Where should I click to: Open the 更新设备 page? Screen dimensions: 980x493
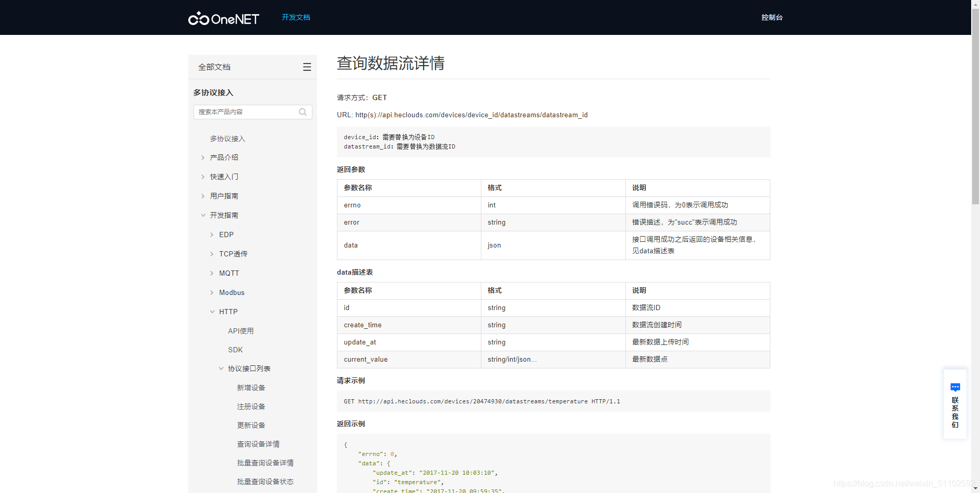pyautogui.click(x=251, y=425)
